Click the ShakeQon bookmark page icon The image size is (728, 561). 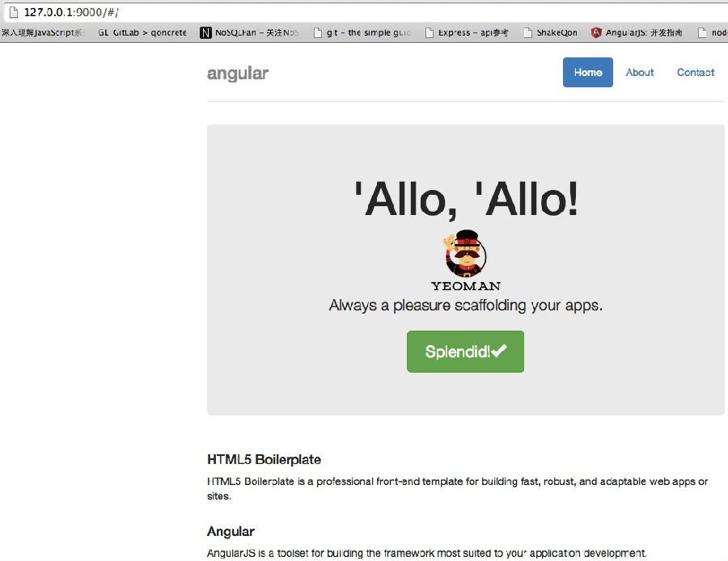tap(527, 32)
